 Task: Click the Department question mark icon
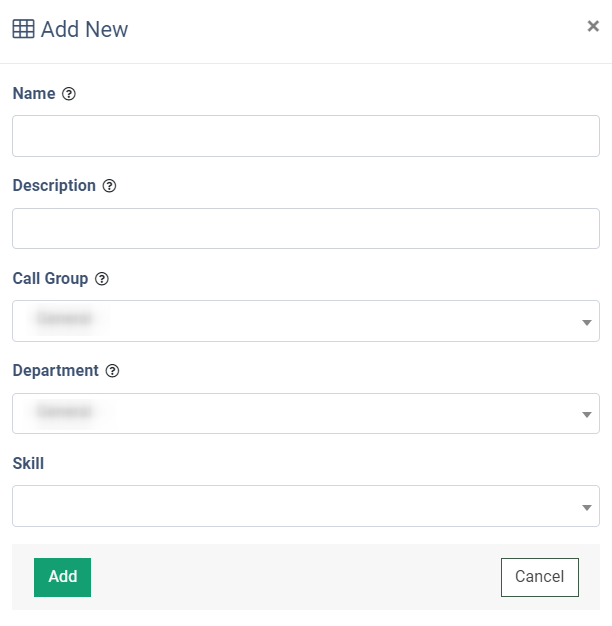click(112, 371)
